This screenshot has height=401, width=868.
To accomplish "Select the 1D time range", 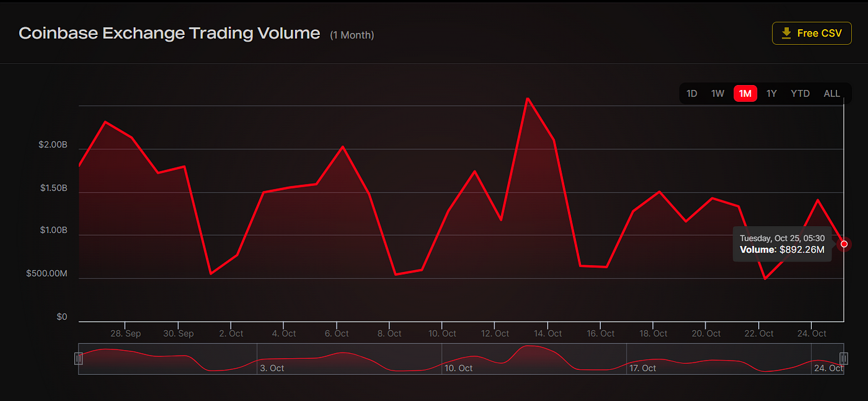I will (692, 94).
